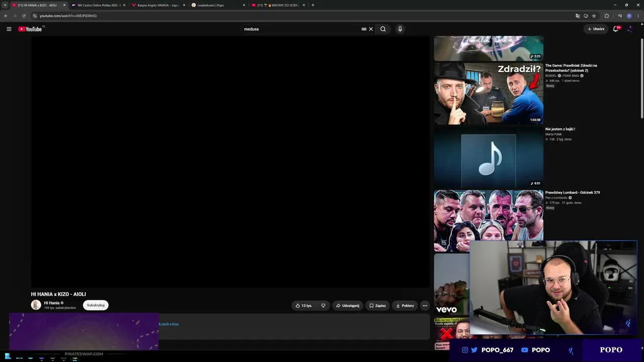Open a new browser tab with plus

[313, 5]
